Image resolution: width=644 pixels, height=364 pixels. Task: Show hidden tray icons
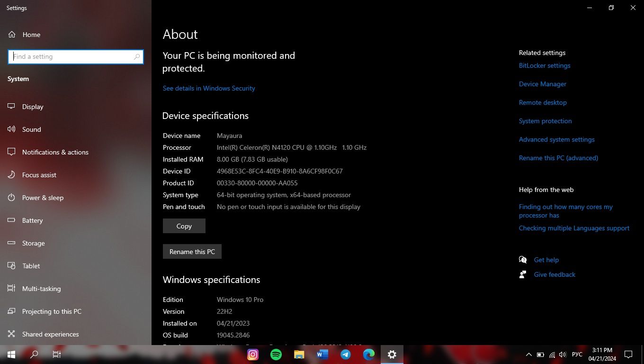click(528, 355)
